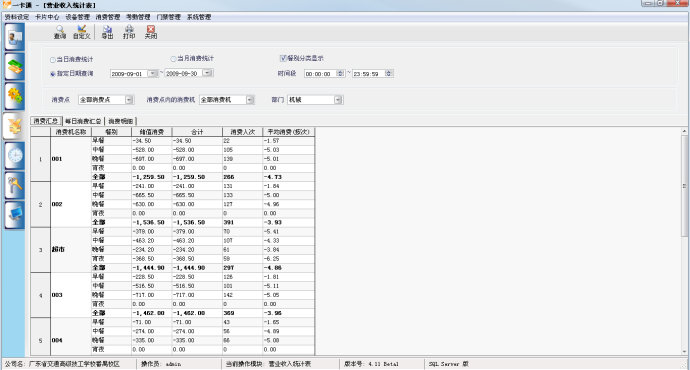Select the 003 machine name cell
Screen dimensions: 690x370
[71, 295]
